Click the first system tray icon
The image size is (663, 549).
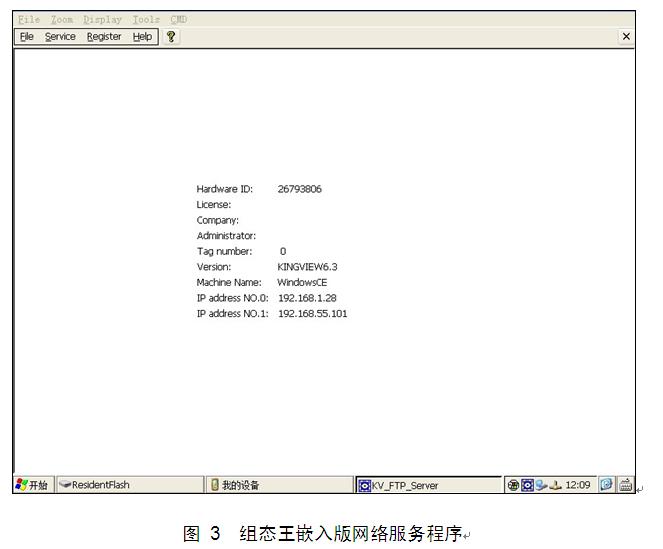point(513,485)
